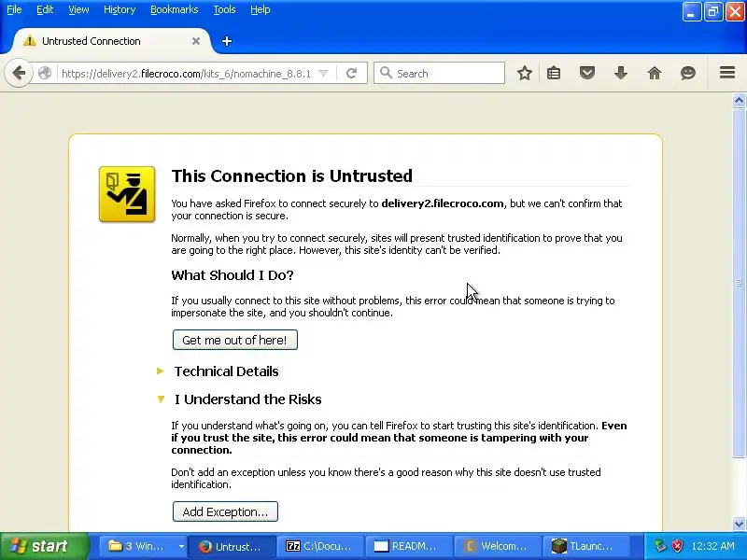747x560 pixels.
Task: Click the Get me out of here! button
Action: 235,340
